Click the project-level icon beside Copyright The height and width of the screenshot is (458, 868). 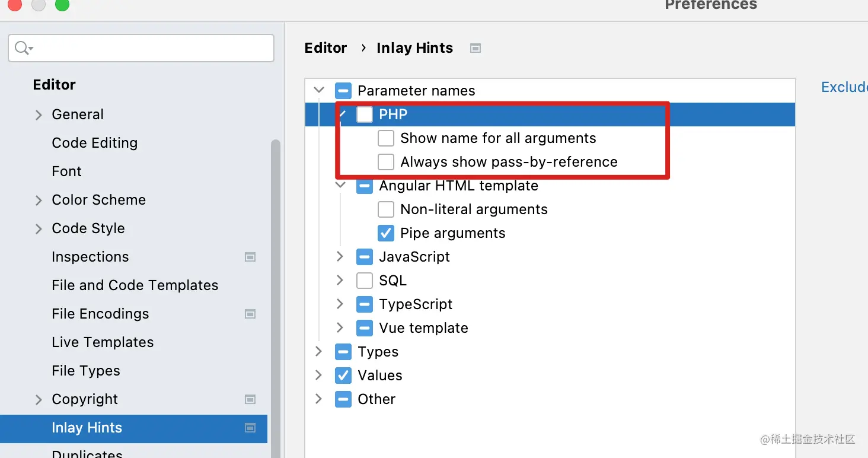click(x=250, y=399)
